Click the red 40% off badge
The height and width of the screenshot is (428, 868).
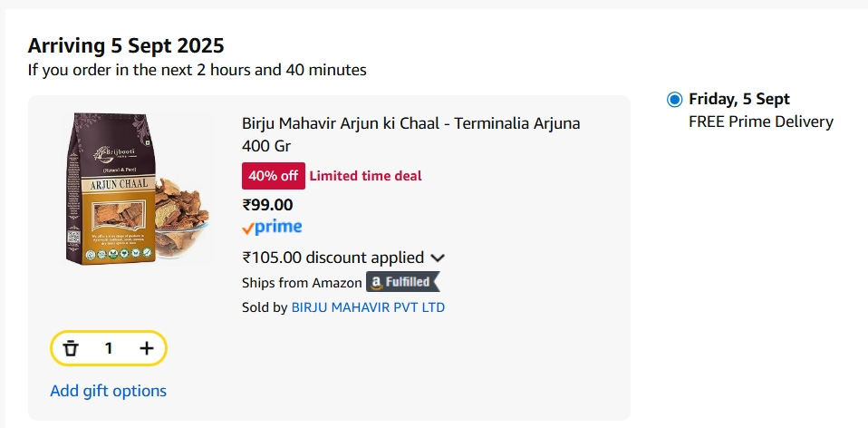tap(273, 176)
